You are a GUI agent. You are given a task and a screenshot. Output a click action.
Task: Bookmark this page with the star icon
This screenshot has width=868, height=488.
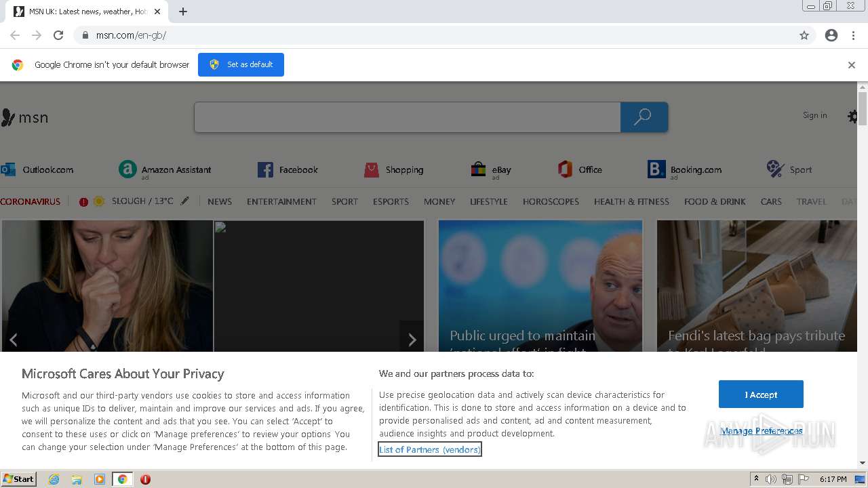[804, 35]
